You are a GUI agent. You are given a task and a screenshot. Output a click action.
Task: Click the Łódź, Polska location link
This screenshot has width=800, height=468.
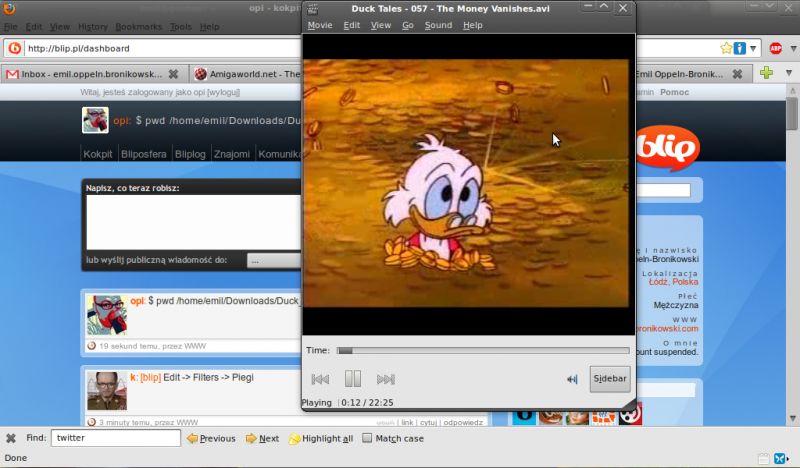click(x=673, y=282)
